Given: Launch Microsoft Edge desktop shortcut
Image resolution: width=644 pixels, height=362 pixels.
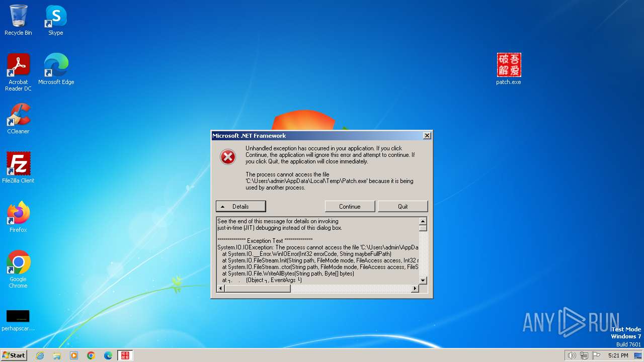Looking at the screenshot, I should tap(56, 69).
